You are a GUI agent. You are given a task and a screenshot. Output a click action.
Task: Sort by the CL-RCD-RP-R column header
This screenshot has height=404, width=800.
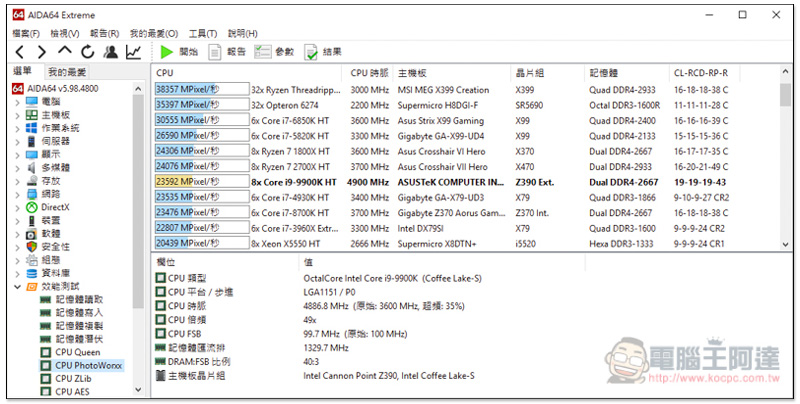point(701,73)
